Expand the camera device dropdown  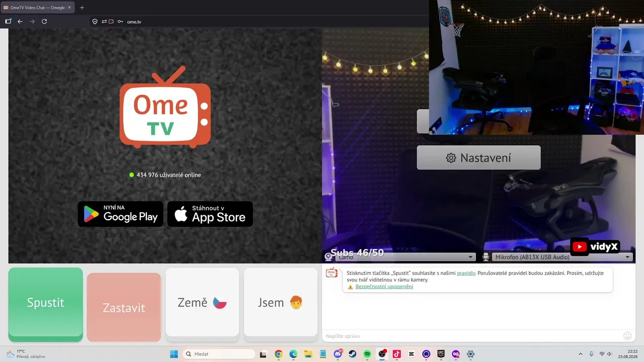pyautogui.click(x=406, y=257)
